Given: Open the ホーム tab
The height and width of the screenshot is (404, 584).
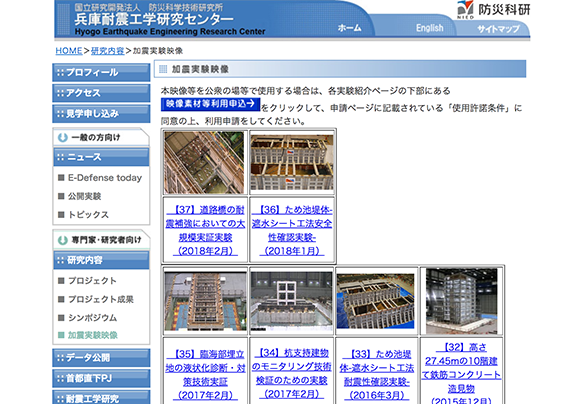Looking at the screenshot, I should tap(349, 28).
